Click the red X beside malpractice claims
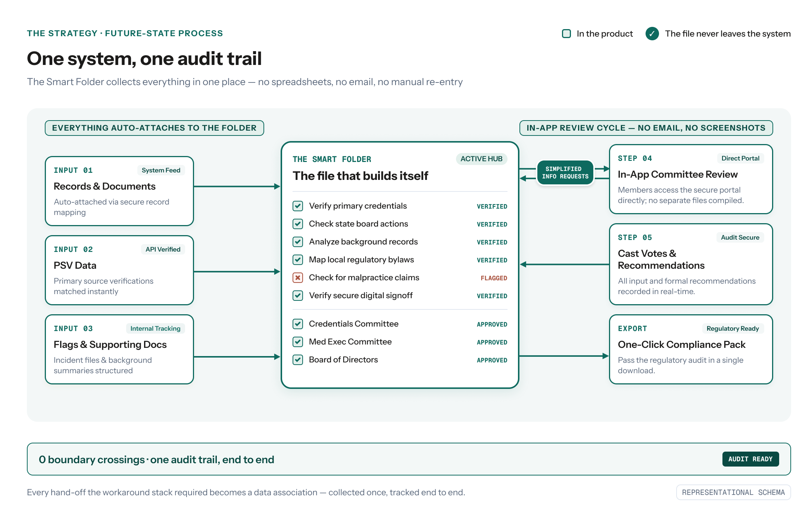The image size is (812, 527). tap(298, 278)
